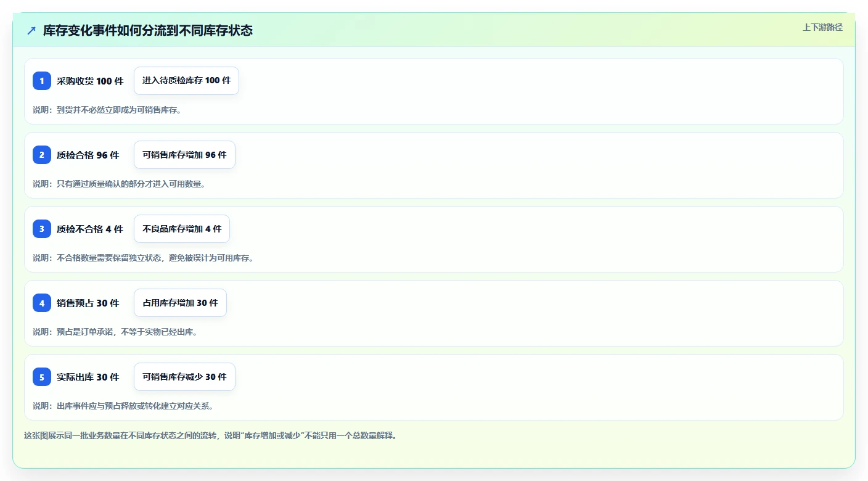Click the 不良品库存增加 4 件 chip
Screen dimensions: 868x481
coord(182,229)
